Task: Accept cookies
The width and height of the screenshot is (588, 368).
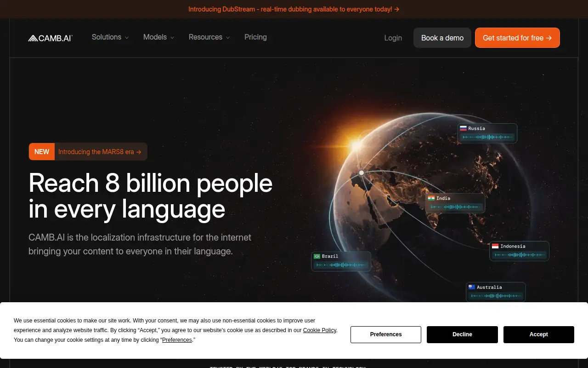Action: tap(539, 334)
